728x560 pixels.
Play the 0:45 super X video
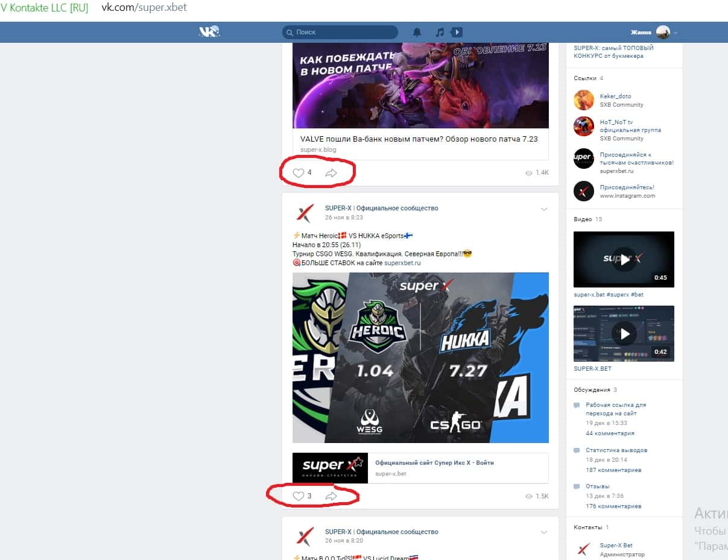tap(624, 259)
